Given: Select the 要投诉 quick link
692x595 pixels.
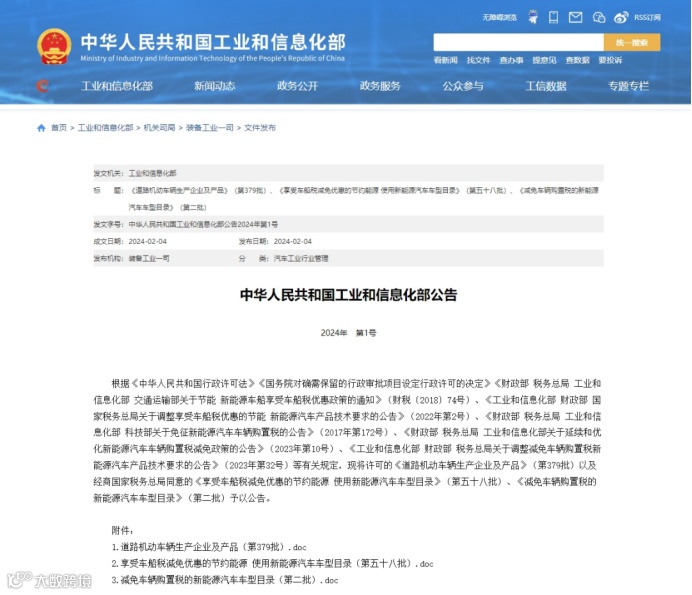Looking at the screenshot, I should click(610, 60).
